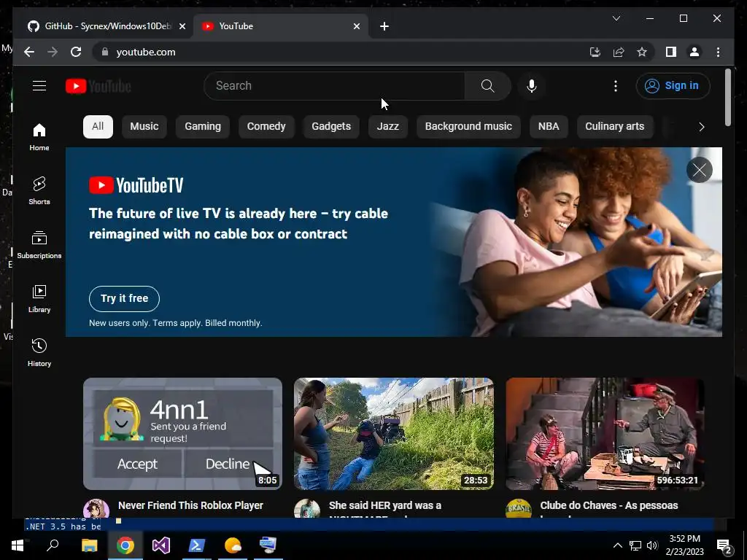Viewport: 747px width, 560px height.
Task: Dismiss the YouTube TV banner
Action: (700, 170)
